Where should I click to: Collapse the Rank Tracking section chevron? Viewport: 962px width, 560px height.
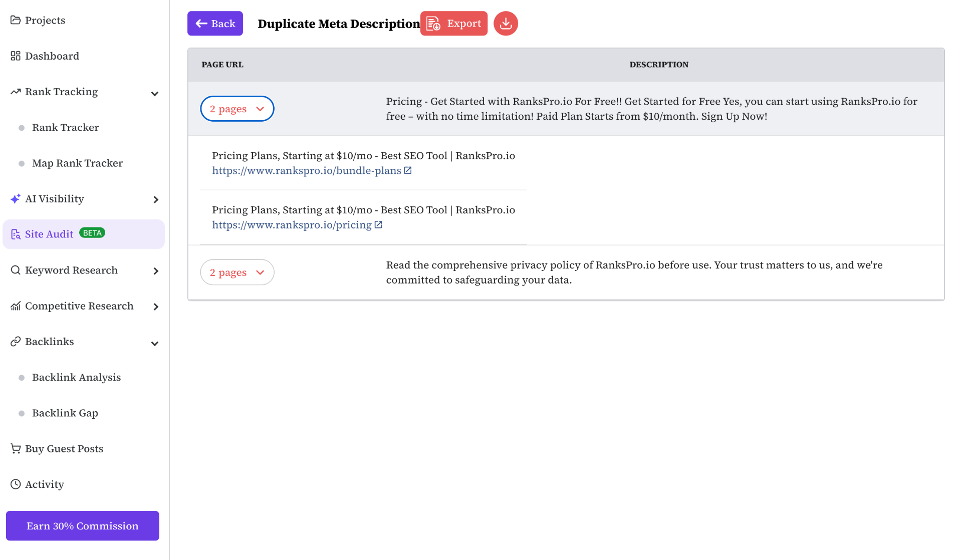click(x=155, y=94)
